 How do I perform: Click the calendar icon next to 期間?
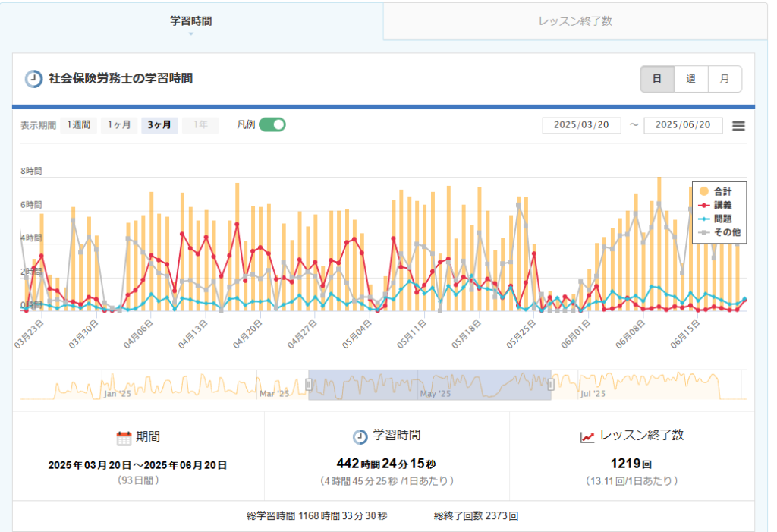pos(124,438)
